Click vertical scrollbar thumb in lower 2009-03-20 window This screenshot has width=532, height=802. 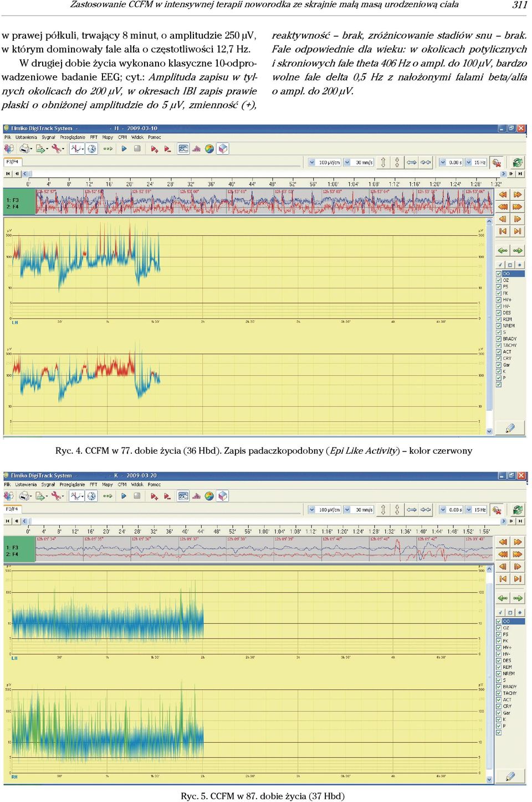tap(489, 675)
